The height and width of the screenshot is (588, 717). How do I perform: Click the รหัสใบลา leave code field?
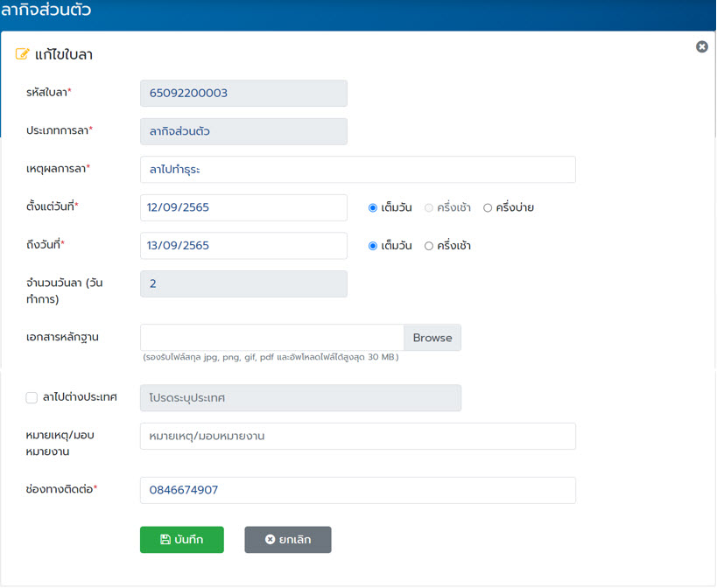tap(243, 94)
